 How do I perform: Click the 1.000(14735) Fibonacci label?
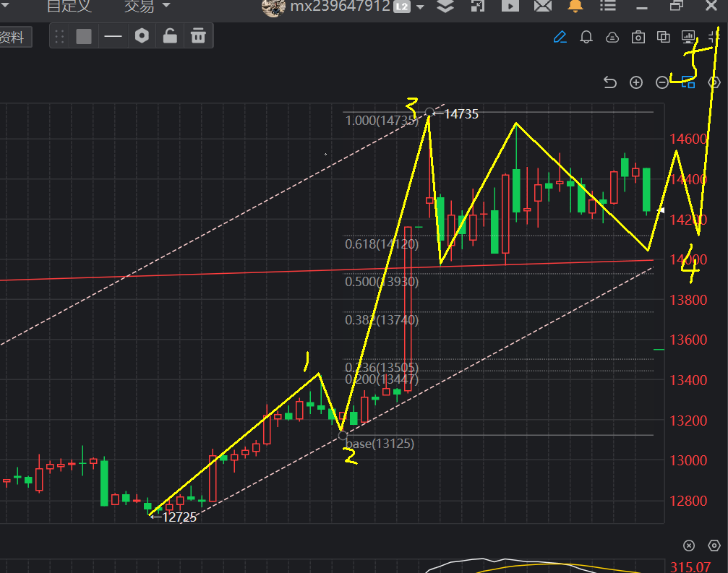382,121
